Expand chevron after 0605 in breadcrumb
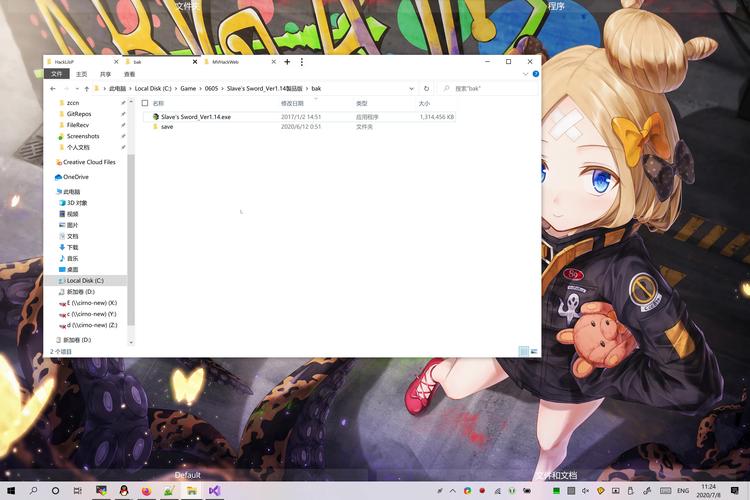The image size is (750, 500). 222,89
